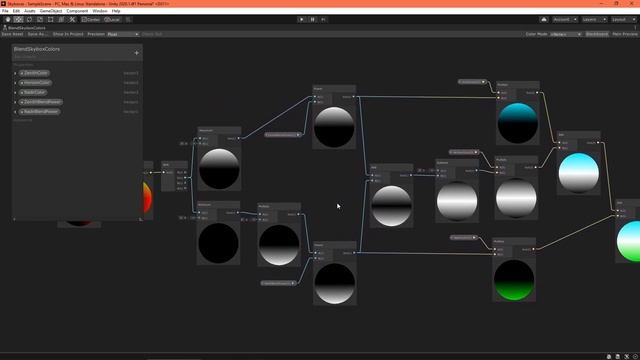The height and width of the screenshot is (360, 640).
Task: Expand the ZenithColor property row
Action: pyautogui.click(x=16, y=73)
